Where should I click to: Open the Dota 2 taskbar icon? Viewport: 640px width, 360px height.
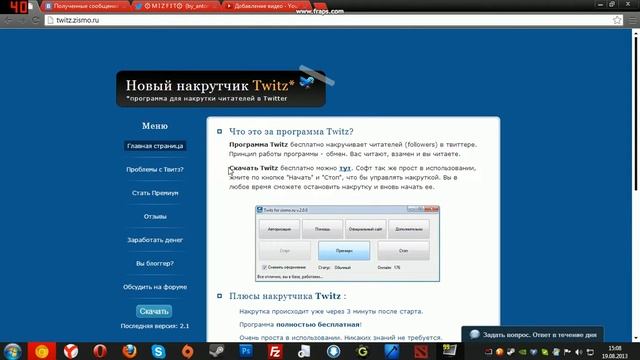click(x=420, y=351)
